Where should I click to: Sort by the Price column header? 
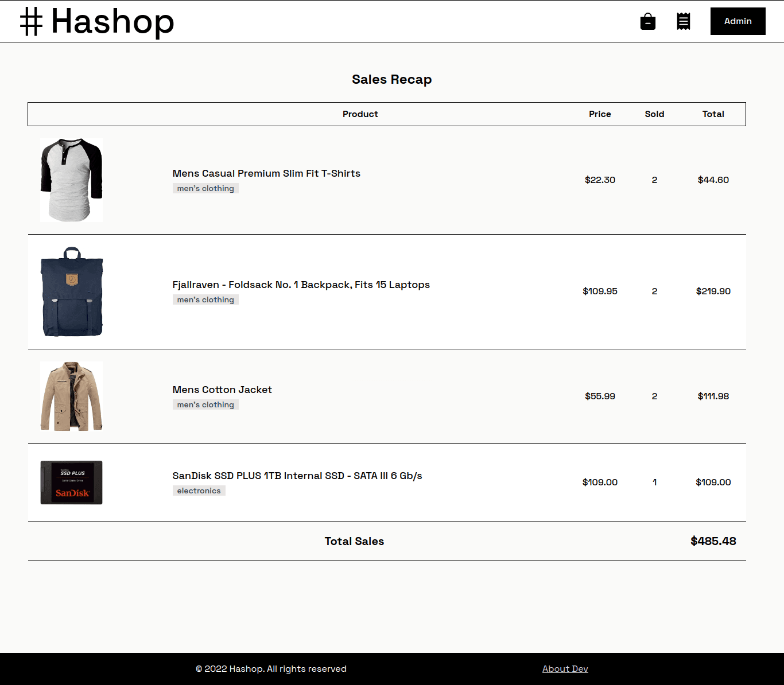click(600, 114)
